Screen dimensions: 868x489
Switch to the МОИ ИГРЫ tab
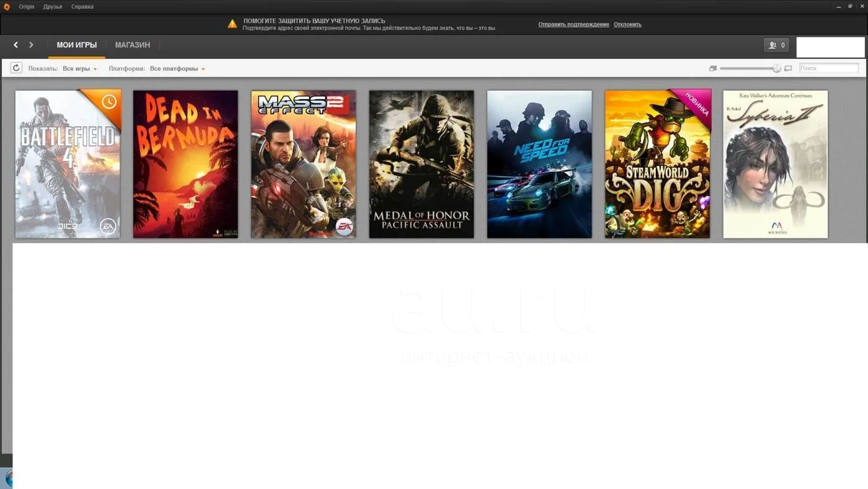77,45
